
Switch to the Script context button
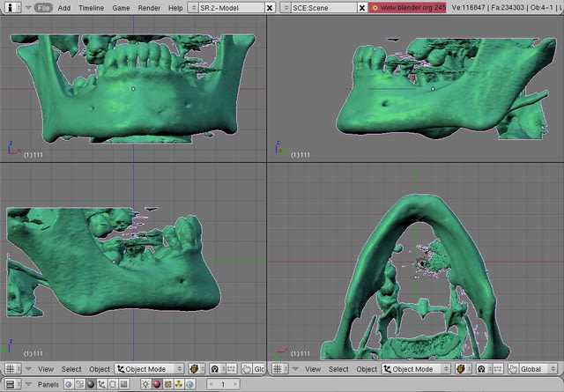tap(80, 384)
